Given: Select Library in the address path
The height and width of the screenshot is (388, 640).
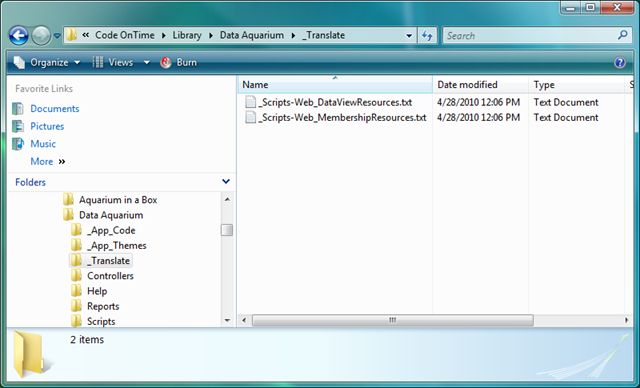Looking at the screenshot, I should pos(187,35).
